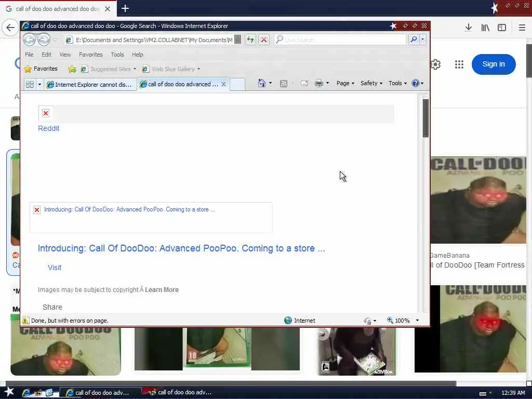Click the GameBanana Call of DooDoo thumbnail
532x399 pixels.
pyautogui.click(x=478, y=200)
